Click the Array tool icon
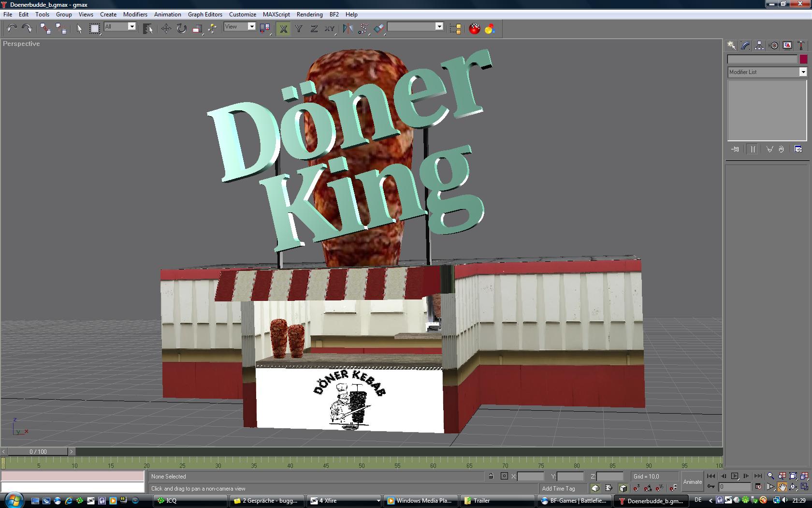812x508 pixels. 363,29
